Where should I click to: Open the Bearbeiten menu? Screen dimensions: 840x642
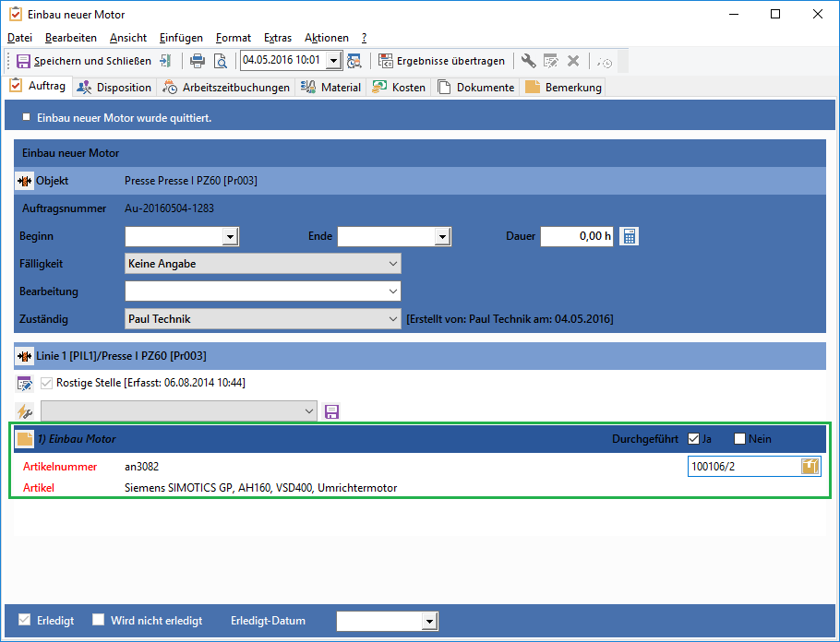coord(71,38)
